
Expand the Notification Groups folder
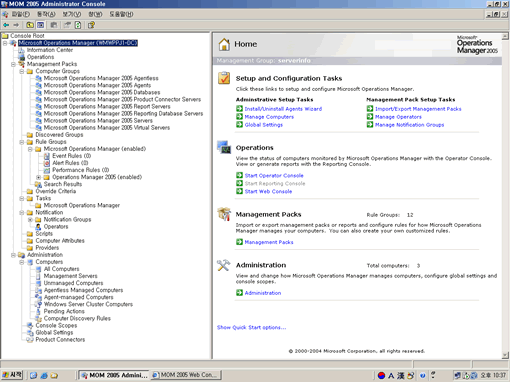30,220
